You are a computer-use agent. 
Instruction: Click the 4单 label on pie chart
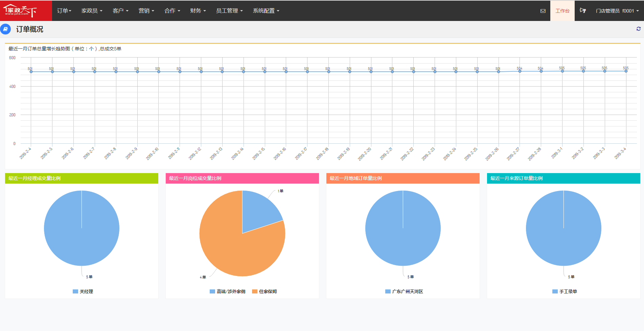(x=203, y=277)
